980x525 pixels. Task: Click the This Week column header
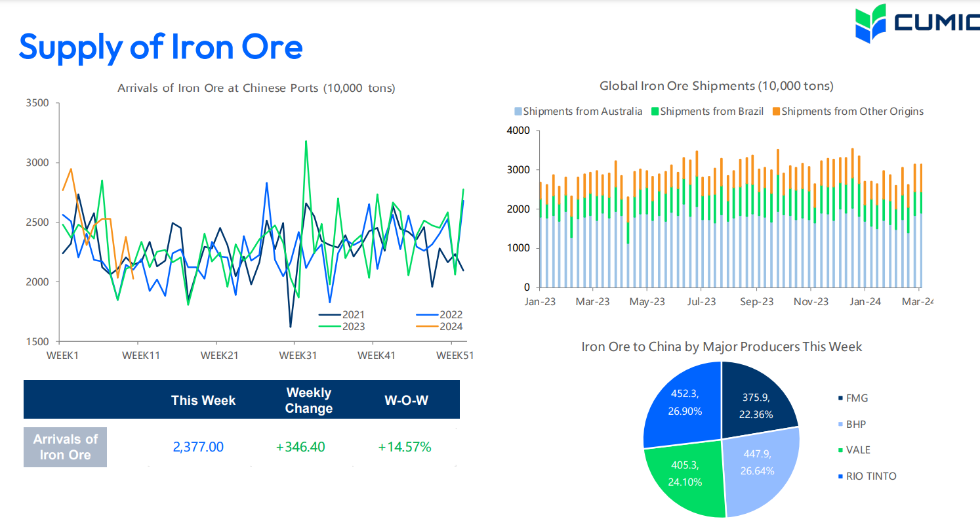point(203,400)
